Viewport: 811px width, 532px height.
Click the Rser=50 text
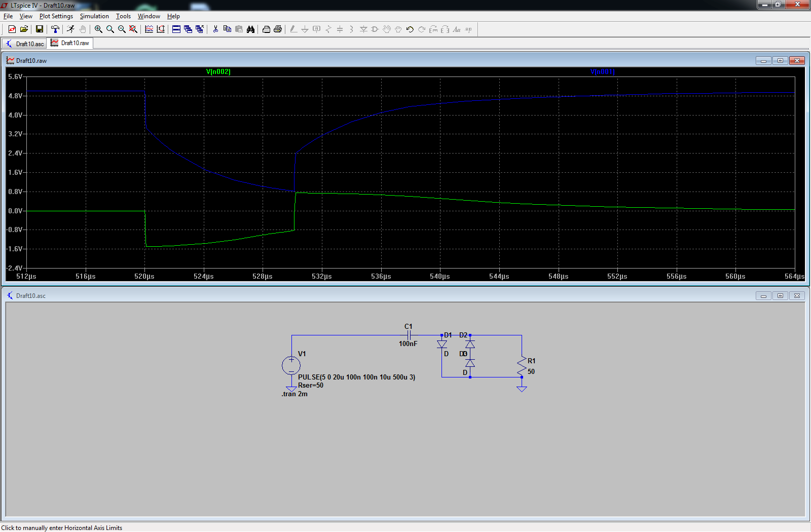click(x=311, y=385)
